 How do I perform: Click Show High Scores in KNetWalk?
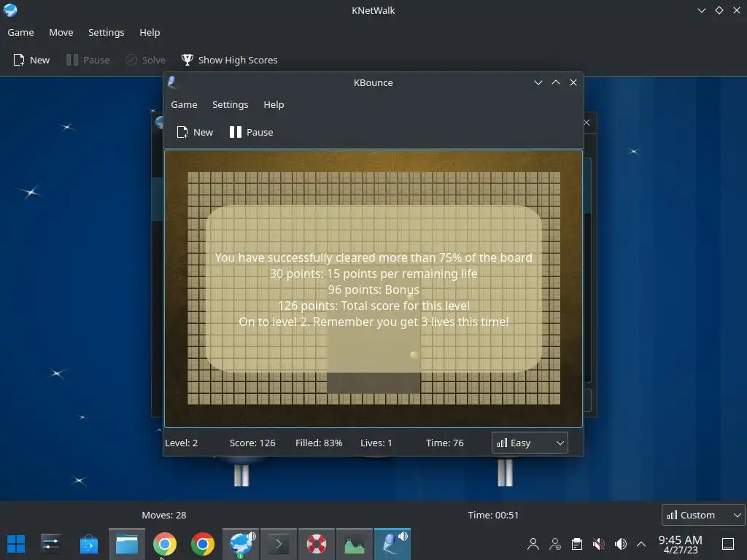pos(229,60)
